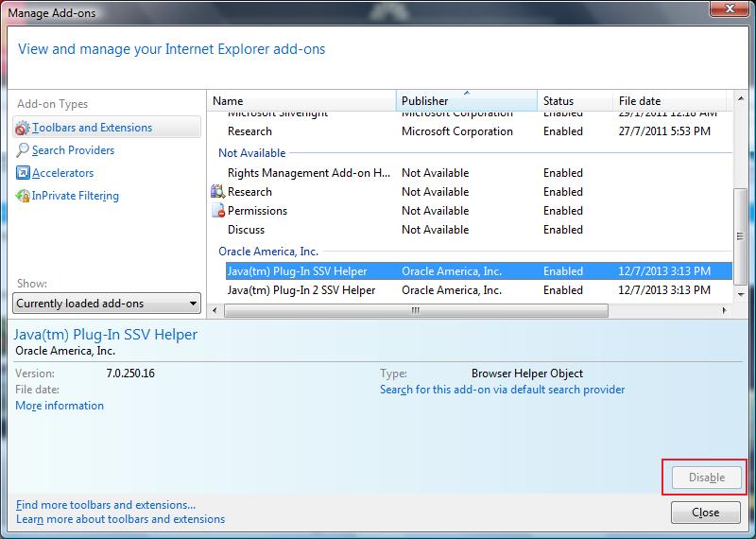Click the vertical scrollbar up arrow

point(740,98)
